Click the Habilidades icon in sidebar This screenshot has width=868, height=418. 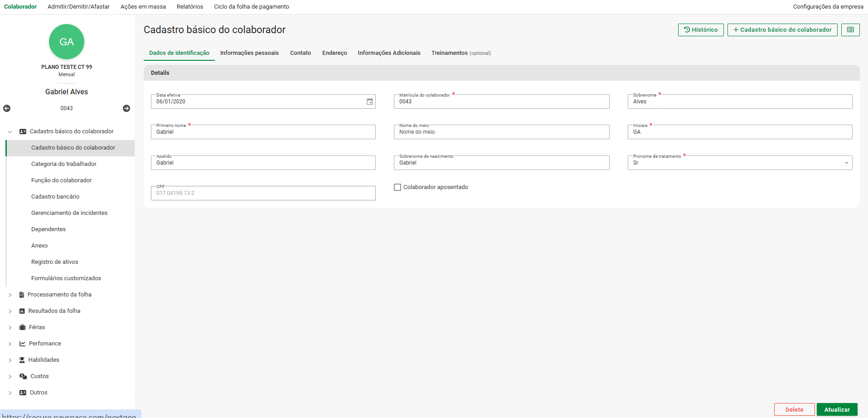pyautogui.click(x=22, y=360)
